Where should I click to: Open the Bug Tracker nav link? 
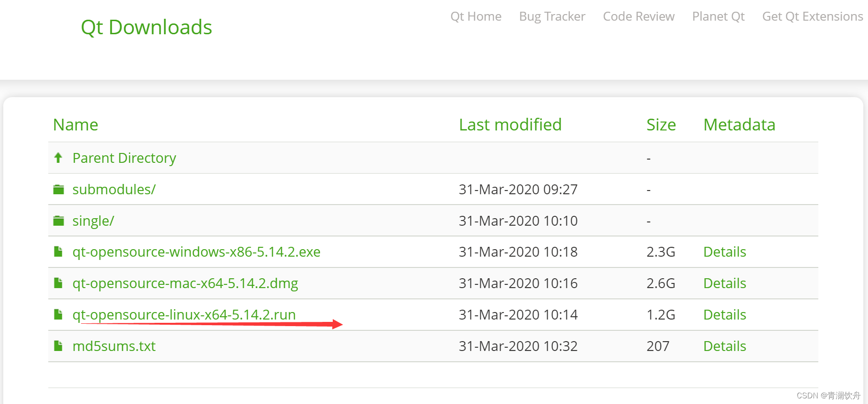coord(552,16)
